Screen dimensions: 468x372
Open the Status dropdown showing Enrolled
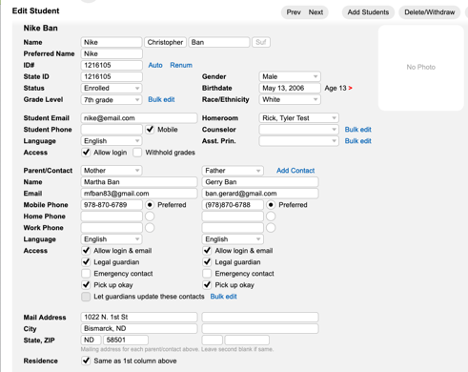pyautogui.click(x=111, y=88)
